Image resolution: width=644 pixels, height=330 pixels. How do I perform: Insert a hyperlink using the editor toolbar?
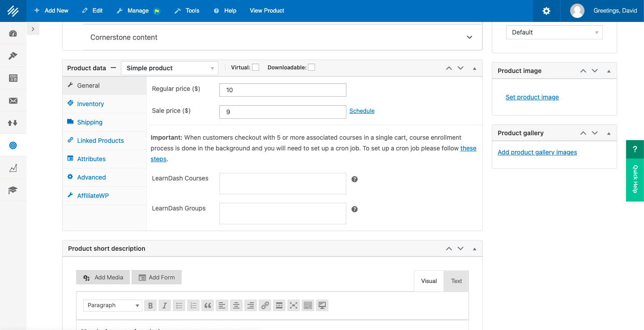click(265, 305)
